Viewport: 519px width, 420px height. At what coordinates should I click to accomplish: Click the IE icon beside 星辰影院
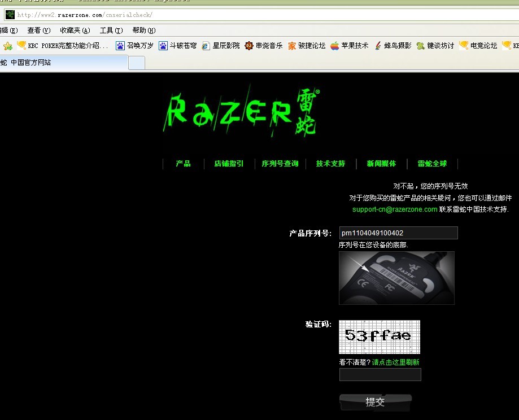point(206,46)
